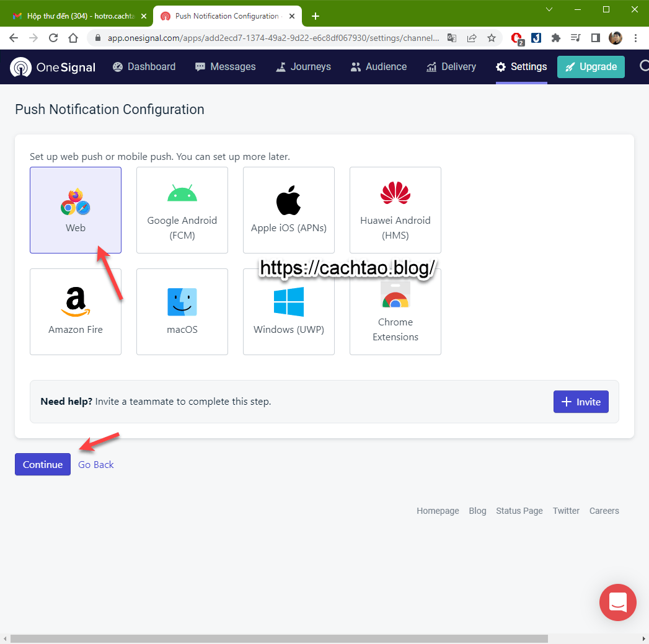Reload the current page
Image resolution: width=649 pixels, height=644 pixels.
[53, 38]
